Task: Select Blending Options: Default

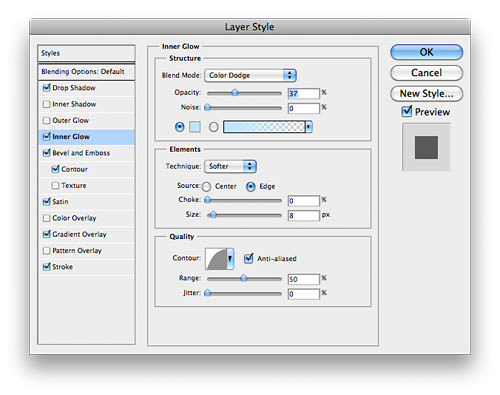Action: (x=86, y=72)
